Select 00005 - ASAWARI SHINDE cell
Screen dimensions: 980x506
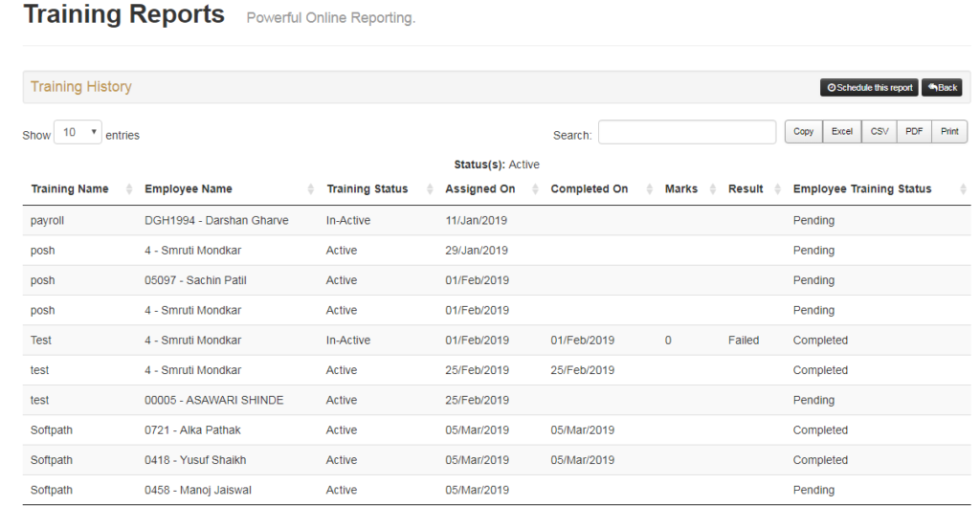[x=213, y=401]
